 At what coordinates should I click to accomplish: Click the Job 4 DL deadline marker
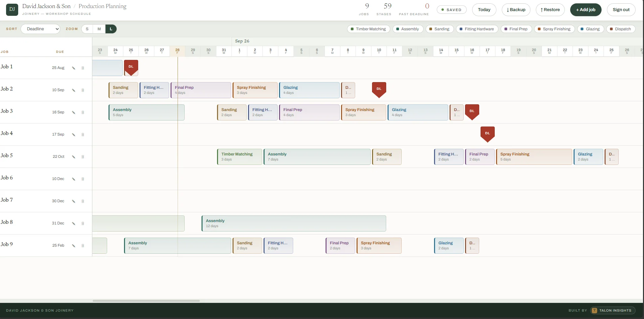tap(488, 134)
